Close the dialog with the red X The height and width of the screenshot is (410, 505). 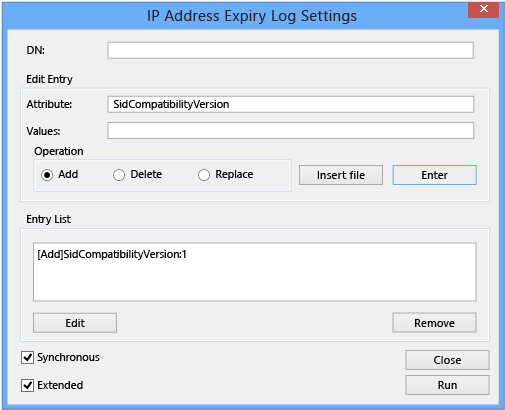484,9
